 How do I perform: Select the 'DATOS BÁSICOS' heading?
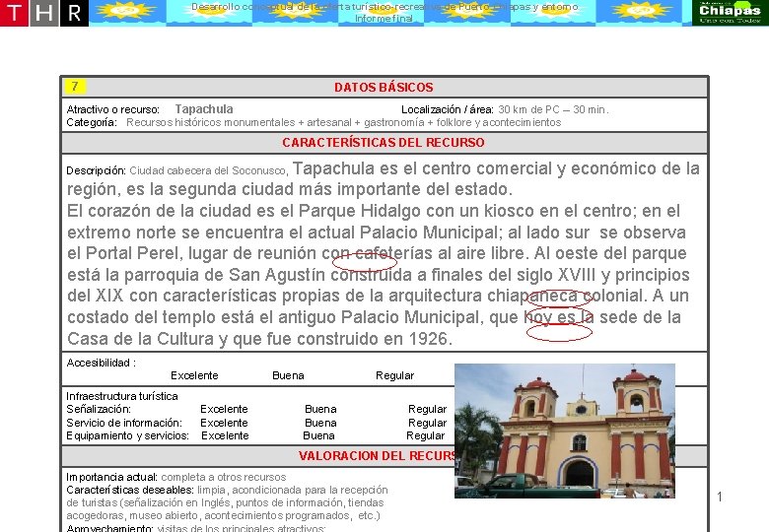click(x=384, y=88)
